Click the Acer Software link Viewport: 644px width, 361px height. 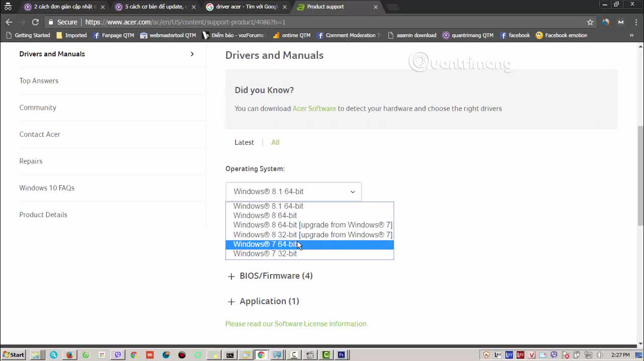pyautogui.click(x=314, y=109)
